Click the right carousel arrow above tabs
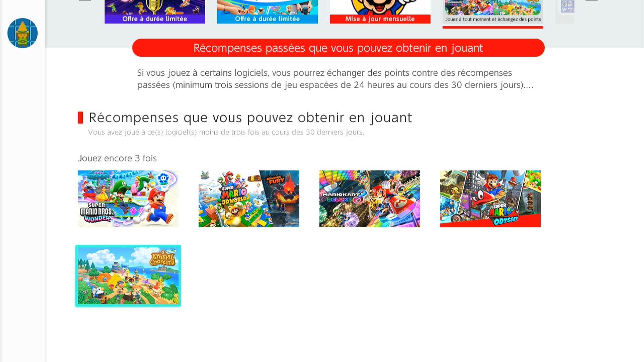Screen dimensions: 644x362 point(591,1)
